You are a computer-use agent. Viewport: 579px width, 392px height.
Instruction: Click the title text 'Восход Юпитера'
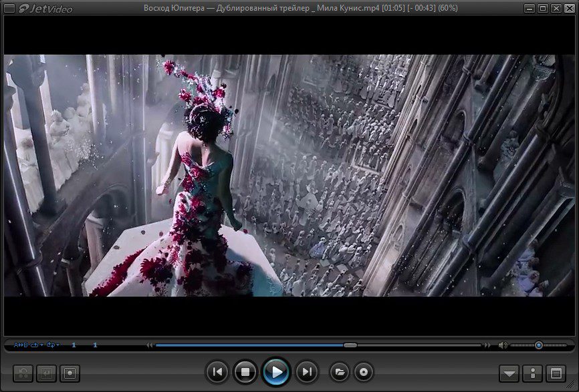tap(174, 8)
